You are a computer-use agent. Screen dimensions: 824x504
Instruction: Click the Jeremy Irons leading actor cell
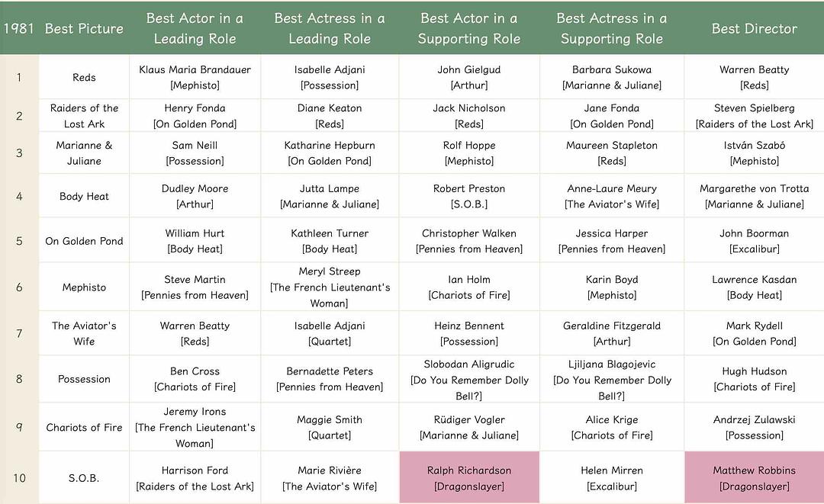point(195,427)
